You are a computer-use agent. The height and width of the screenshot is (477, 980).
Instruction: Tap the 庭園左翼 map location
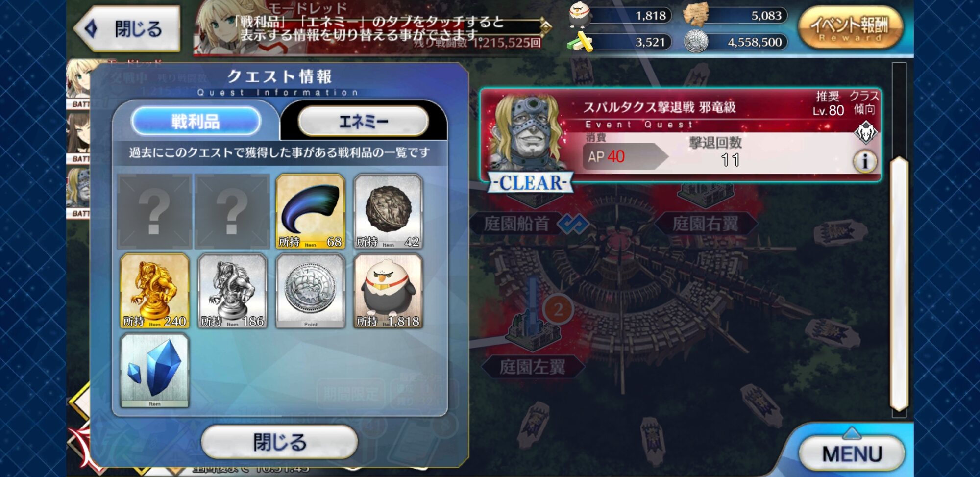tap(533, 366)
